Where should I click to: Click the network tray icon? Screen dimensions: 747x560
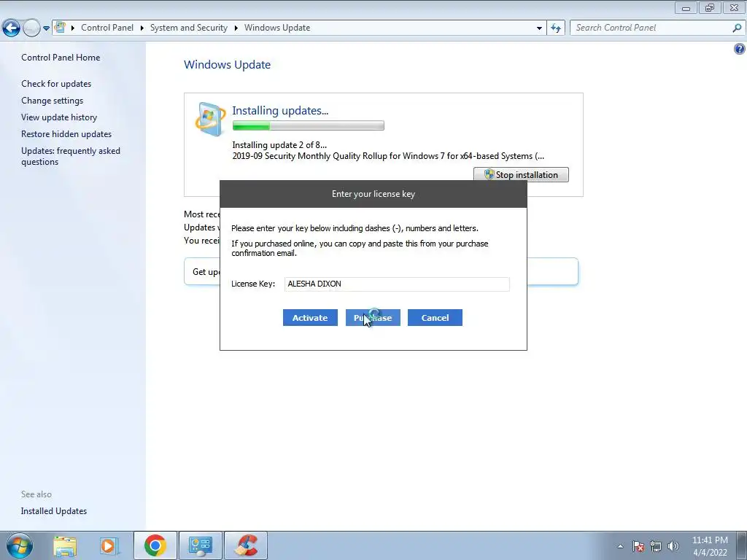(656, 546)
